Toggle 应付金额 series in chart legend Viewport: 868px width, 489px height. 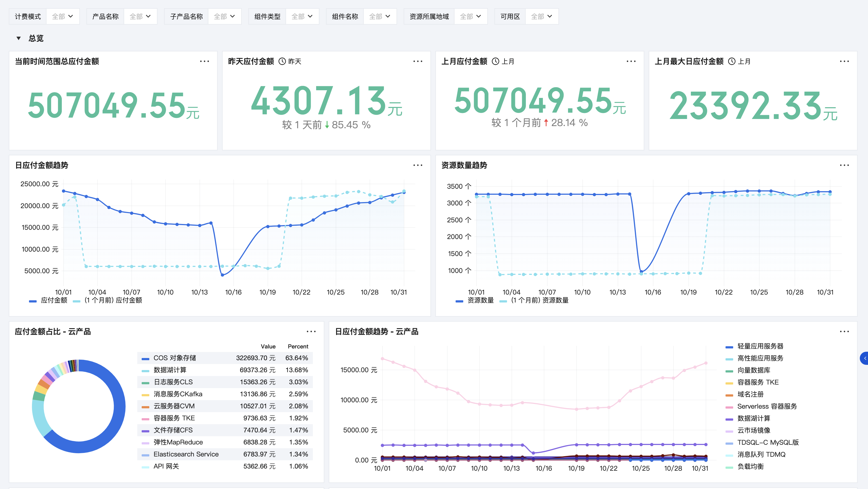[x=53, y=300]
